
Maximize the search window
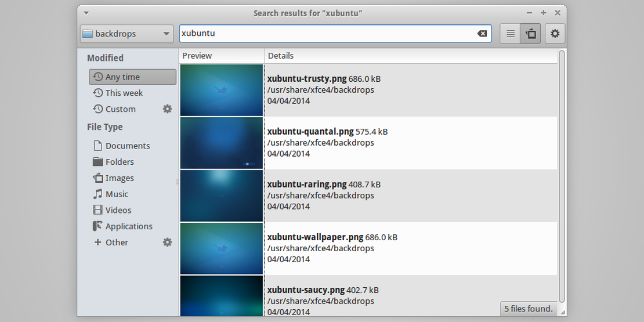point(544,13)
